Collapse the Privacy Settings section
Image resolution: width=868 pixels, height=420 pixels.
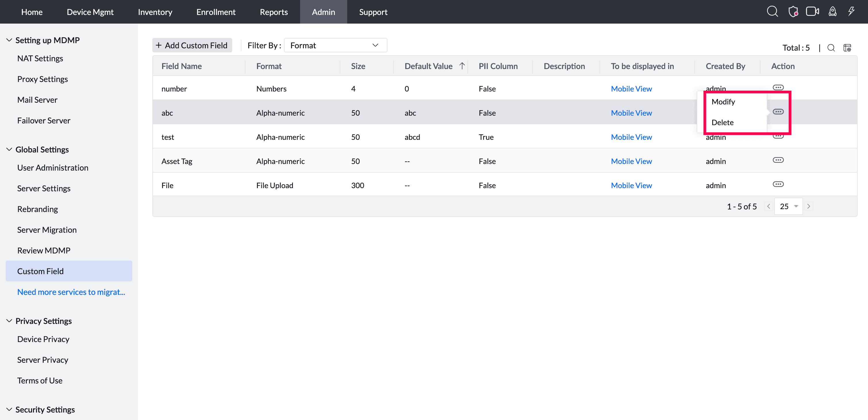point(9,320)
